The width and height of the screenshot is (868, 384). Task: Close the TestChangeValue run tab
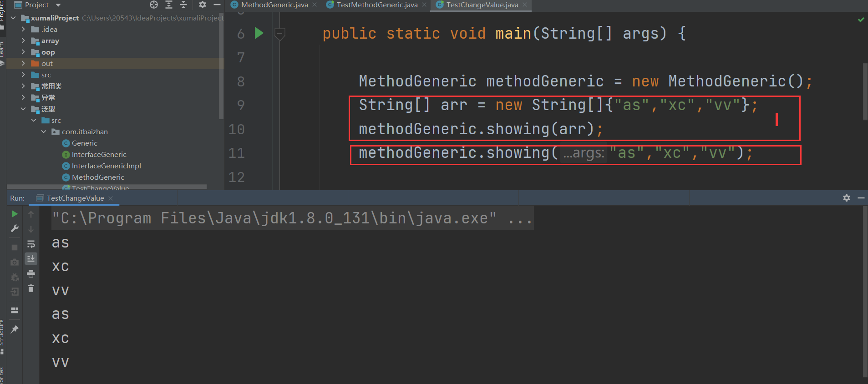[111, 198]
